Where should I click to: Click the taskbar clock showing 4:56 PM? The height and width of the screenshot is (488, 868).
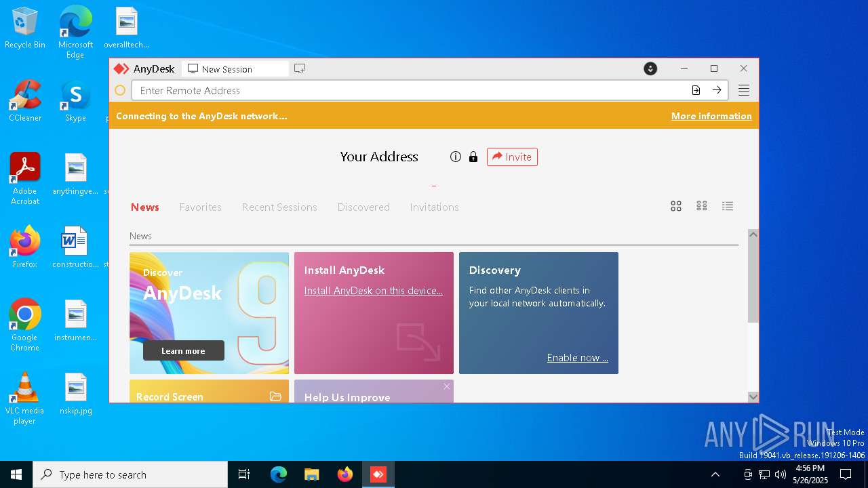(810, 474)
